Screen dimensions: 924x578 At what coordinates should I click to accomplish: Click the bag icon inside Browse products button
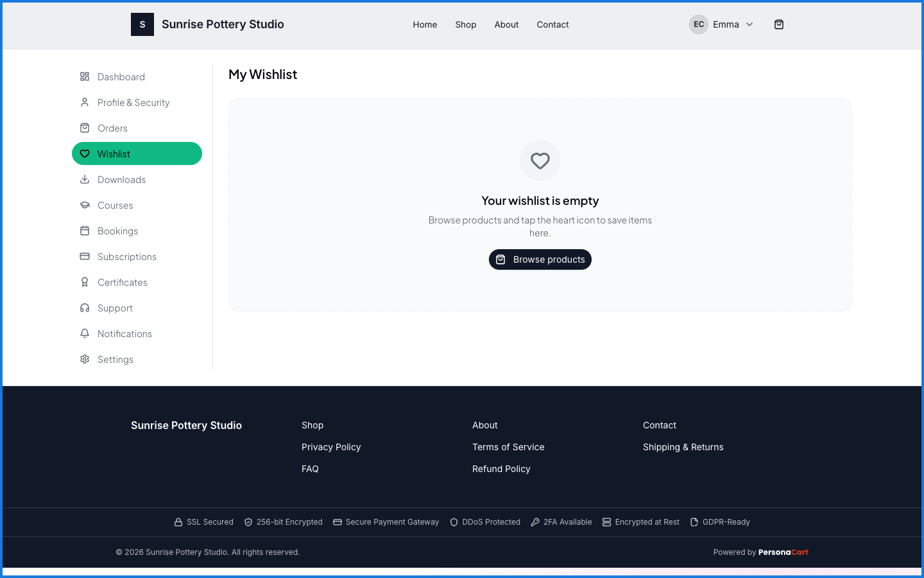(x=501, y=259)
